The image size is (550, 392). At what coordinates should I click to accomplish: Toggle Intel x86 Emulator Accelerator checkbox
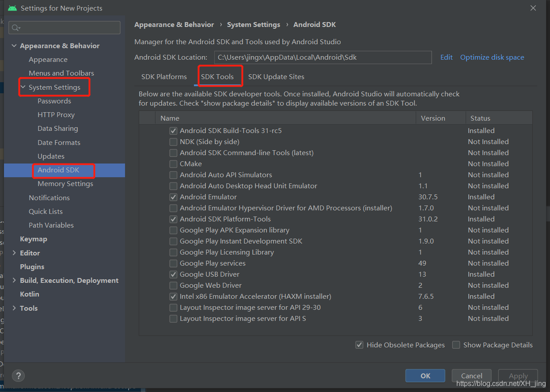tap(174, 297)
